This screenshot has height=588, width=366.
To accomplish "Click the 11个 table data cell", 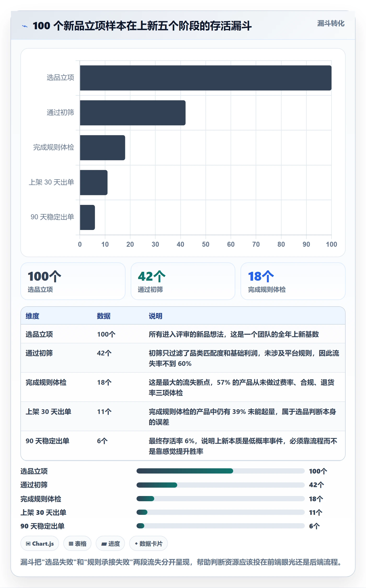I will (x=104, y=412).
